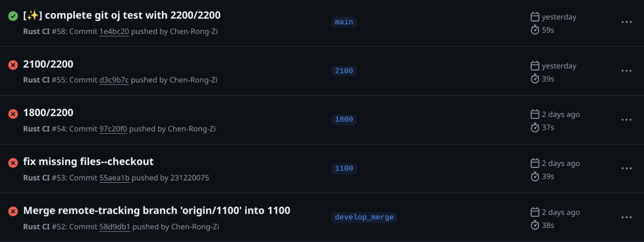Viewport: 644px width, 242px height.
Task: Open the three-dot menu for run #53
Action: [x=626, y=168]
